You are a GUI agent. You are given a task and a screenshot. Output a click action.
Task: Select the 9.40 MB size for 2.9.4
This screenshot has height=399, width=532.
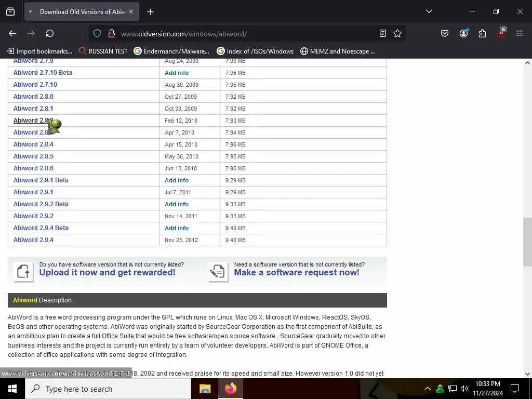tap(235, 240)
